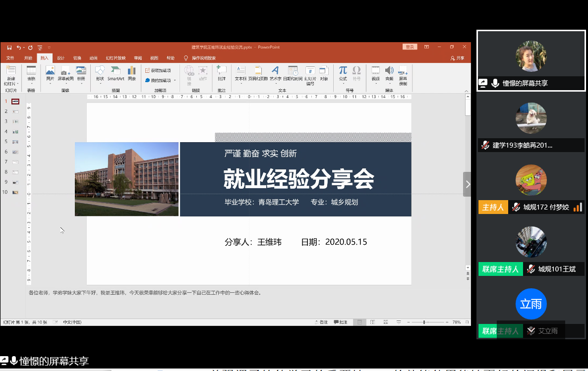Open the 设计 ribbon tab
The height and width of the screenshot is (371, 588).
coord(60,58)
